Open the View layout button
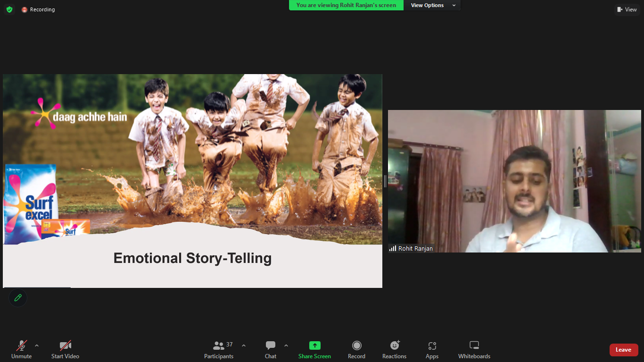This screenshot has height=362, width=644. pyautogui.click(x=627, y=9)
